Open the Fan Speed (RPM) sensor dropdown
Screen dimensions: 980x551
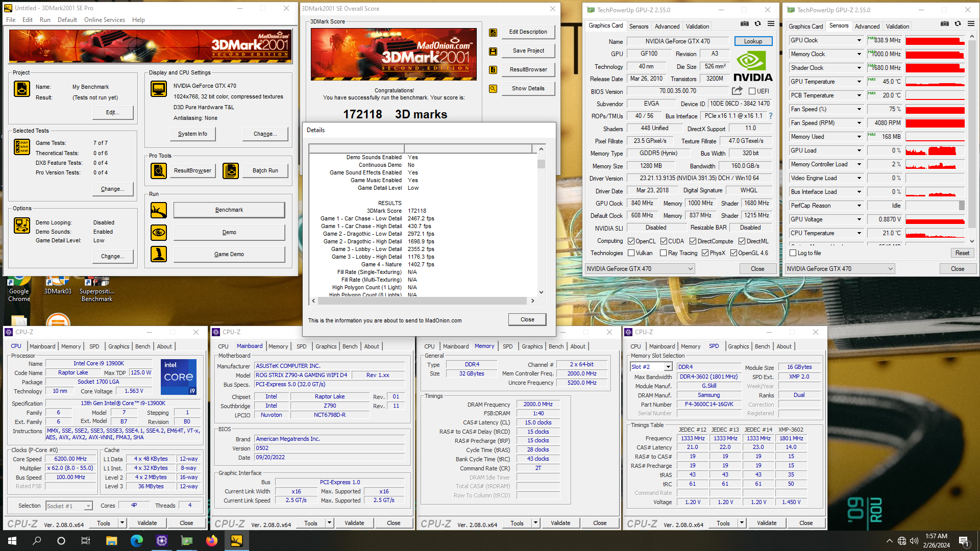click(859, 123)
